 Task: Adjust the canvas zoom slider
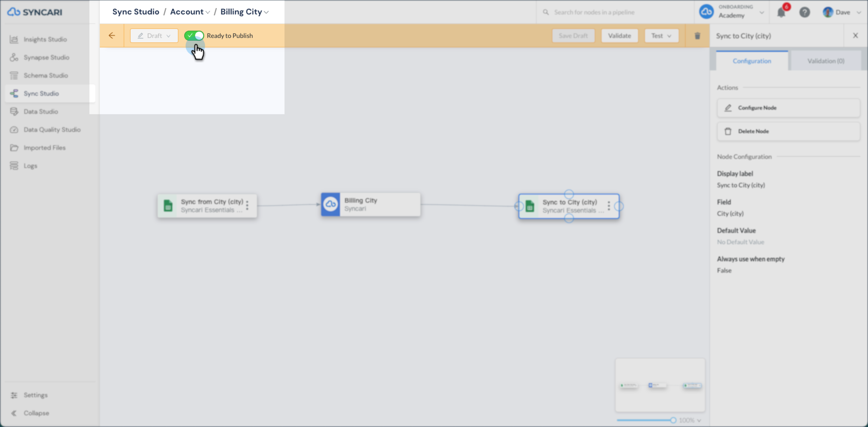tap(673, 420)
